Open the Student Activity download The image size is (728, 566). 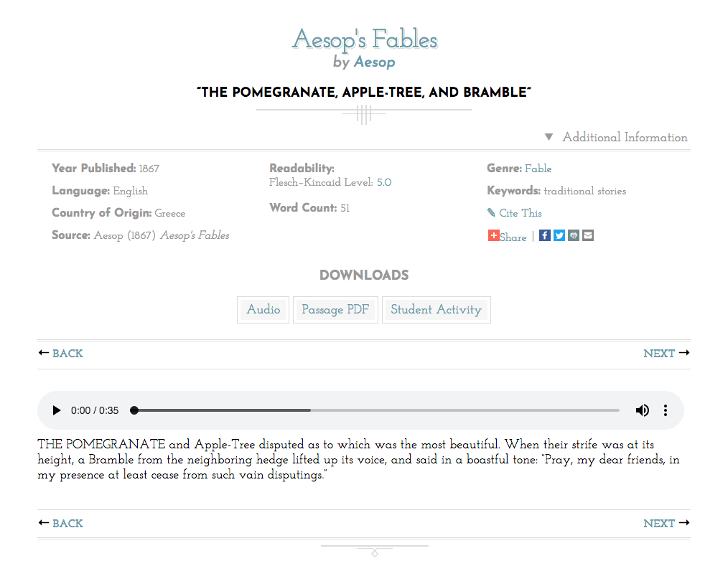pyautogui.click(x=436, y=309)
